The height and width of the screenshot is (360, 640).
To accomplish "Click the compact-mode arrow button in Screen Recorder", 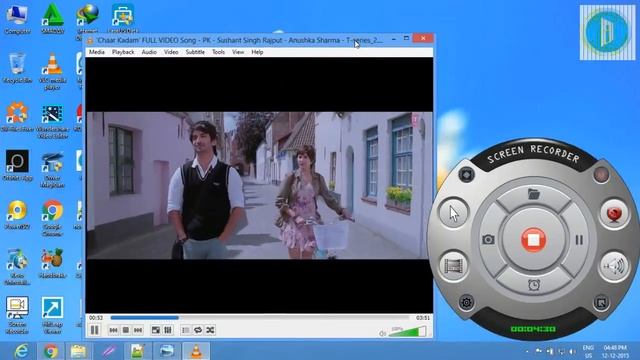I will point(601,302).
